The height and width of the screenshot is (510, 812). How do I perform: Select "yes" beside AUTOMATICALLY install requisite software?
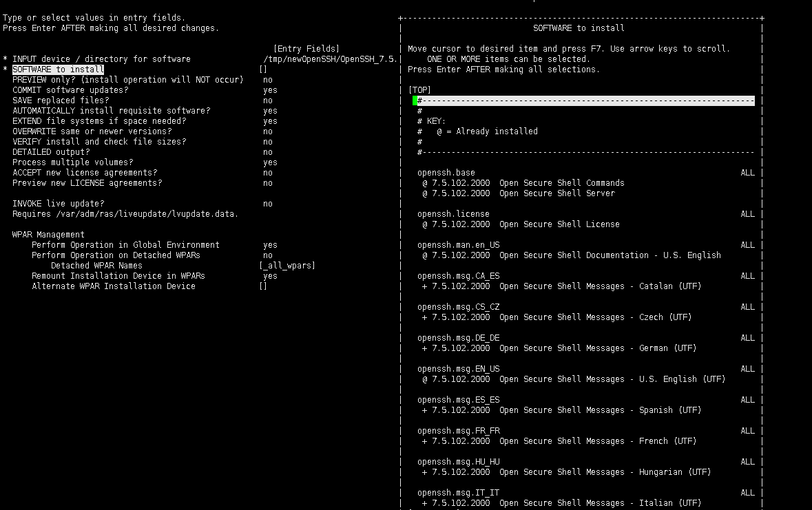(x=270, y=111)
